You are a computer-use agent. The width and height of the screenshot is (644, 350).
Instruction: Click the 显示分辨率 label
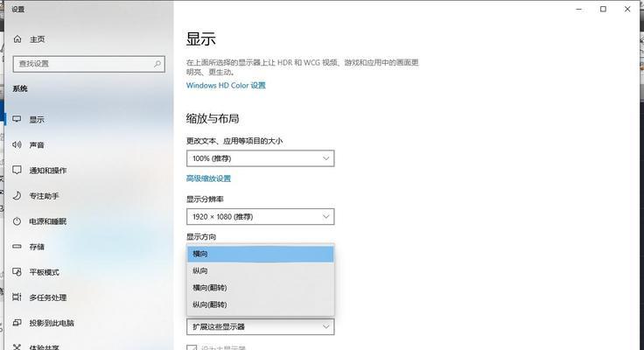coord(205,199)
